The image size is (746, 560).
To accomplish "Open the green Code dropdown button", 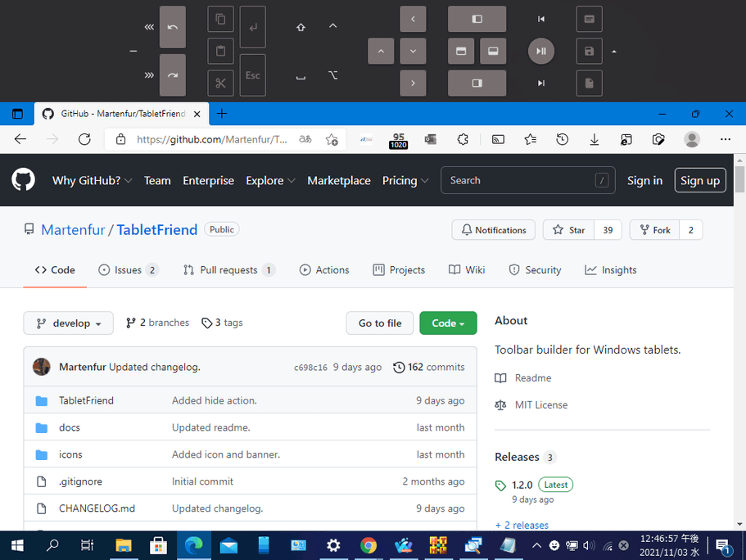I will 448,323.
